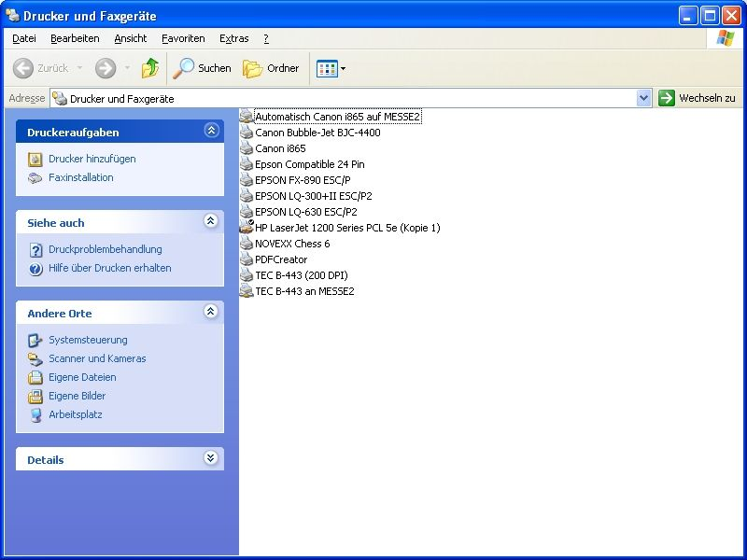Open the forward history dropdown arrow

pyautogui.click(x=127, y=68)
